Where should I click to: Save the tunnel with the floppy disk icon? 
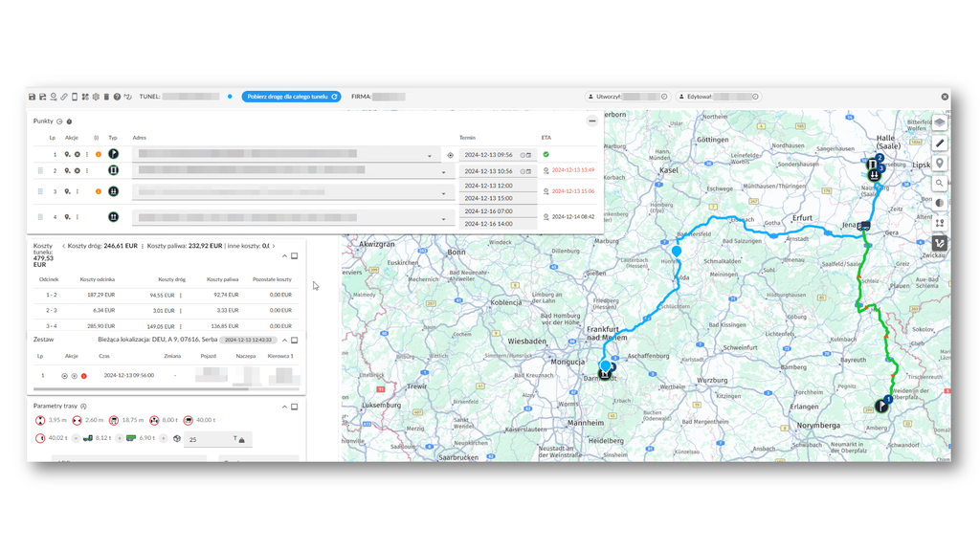click(x=32, y=97)
